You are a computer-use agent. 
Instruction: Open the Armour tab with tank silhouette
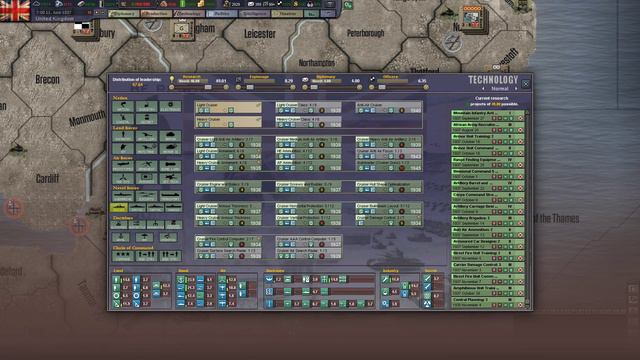pos(170,136)
